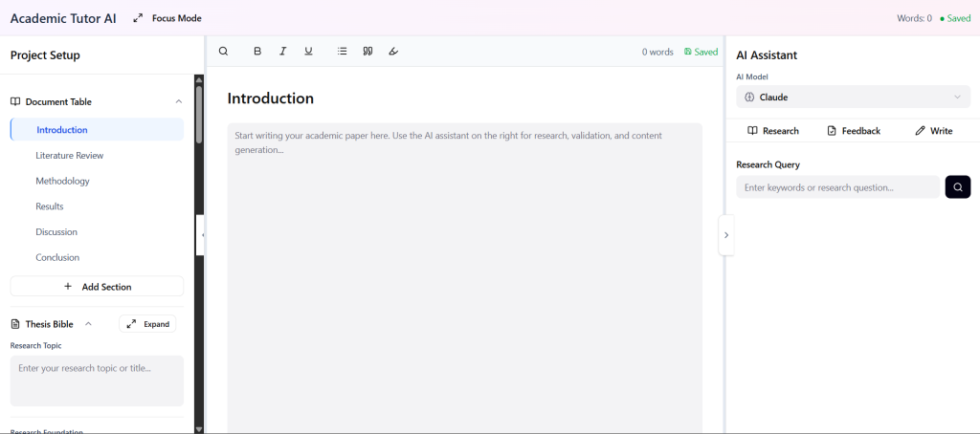Switch to the Write tab
Viewport: 980px width, 434px height.
click(x=933, y=131)
